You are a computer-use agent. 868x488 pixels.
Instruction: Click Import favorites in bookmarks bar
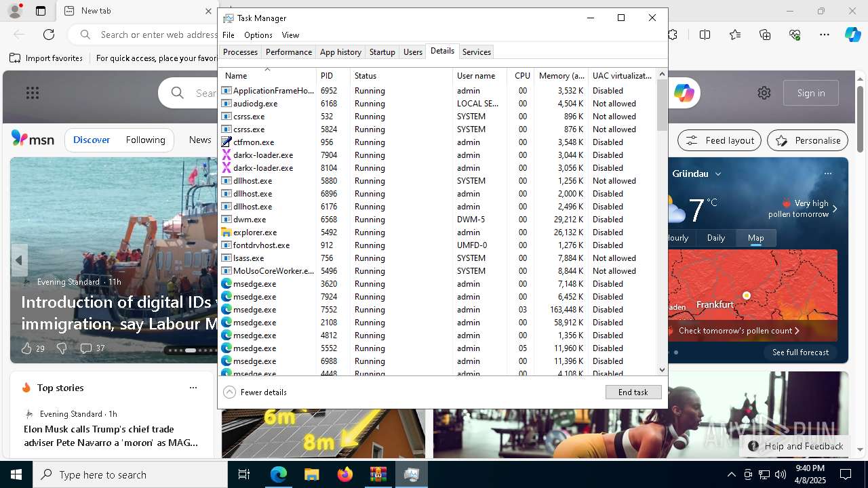pos(46,58)
